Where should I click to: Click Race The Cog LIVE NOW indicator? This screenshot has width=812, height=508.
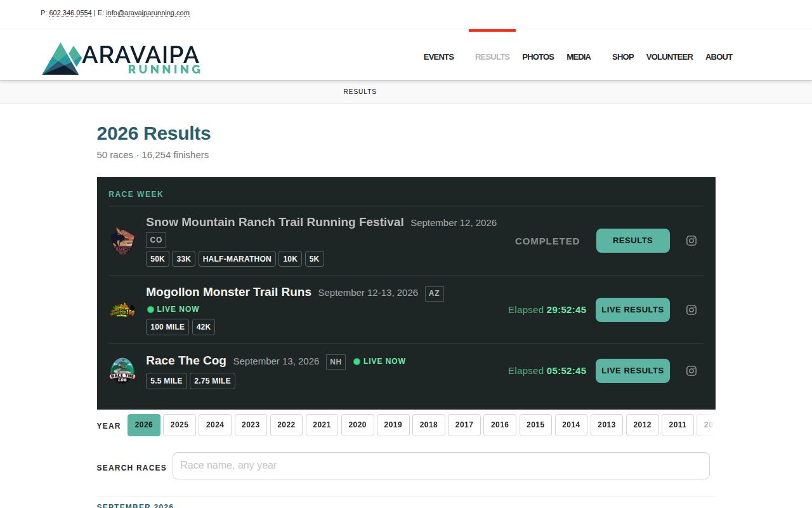pos(379,361)
